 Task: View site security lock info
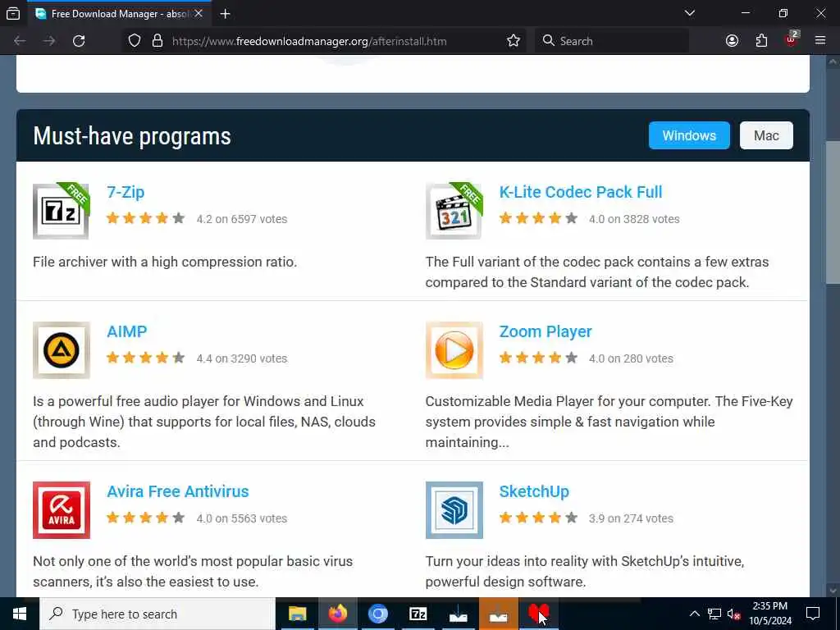157,41
